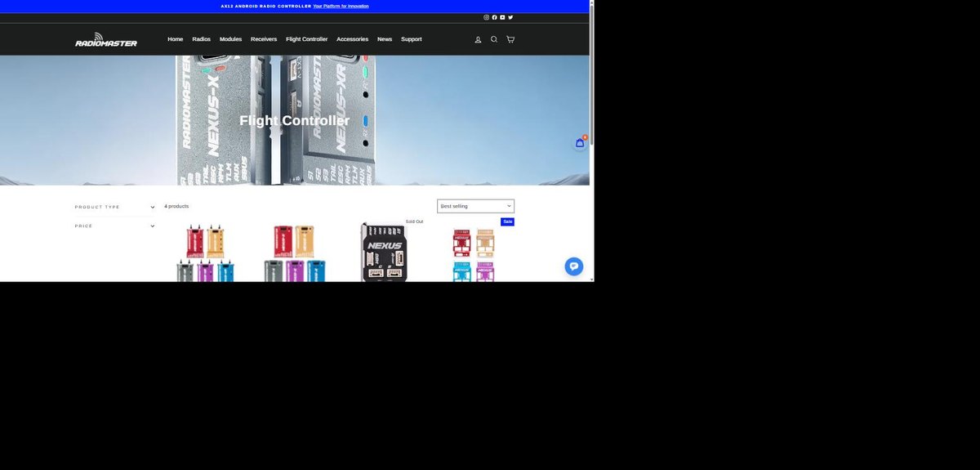Open the Accessories menu

(x=352, y=39)
